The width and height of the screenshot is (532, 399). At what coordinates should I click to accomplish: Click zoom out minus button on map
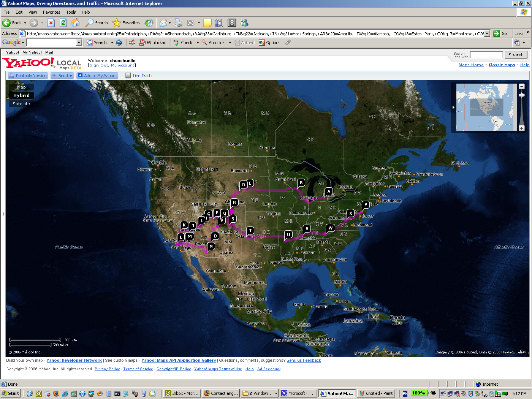522,87
